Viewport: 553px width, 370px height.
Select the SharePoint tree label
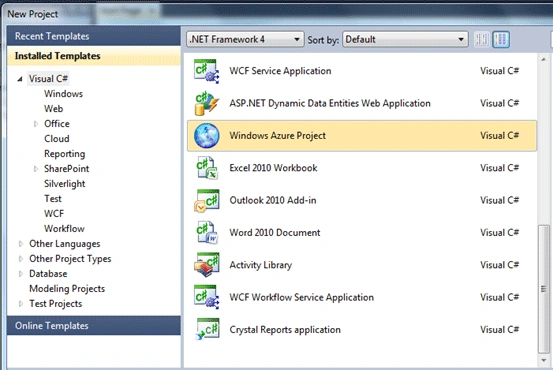click(67, 169)
